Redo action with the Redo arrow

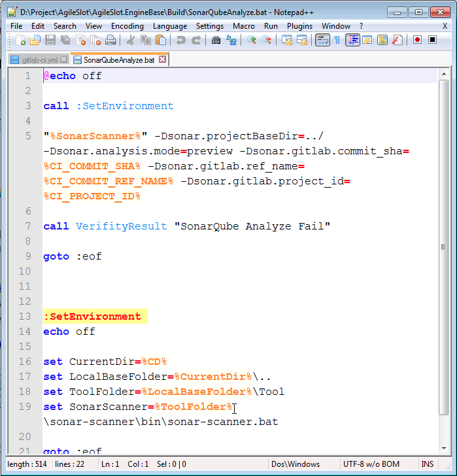(195, 40)
